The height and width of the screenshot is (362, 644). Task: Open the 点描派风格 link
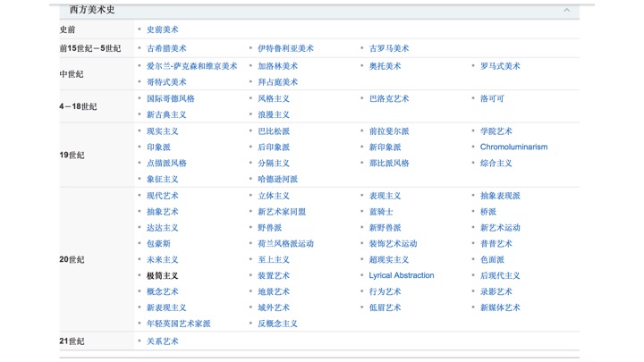(x=166, y=163)
